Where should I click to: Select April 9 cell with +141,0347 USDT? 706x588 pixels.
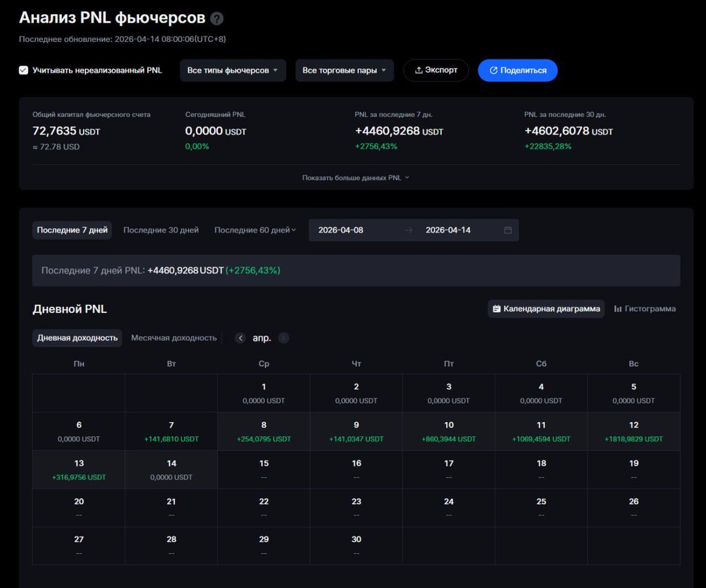pos(357,432)
